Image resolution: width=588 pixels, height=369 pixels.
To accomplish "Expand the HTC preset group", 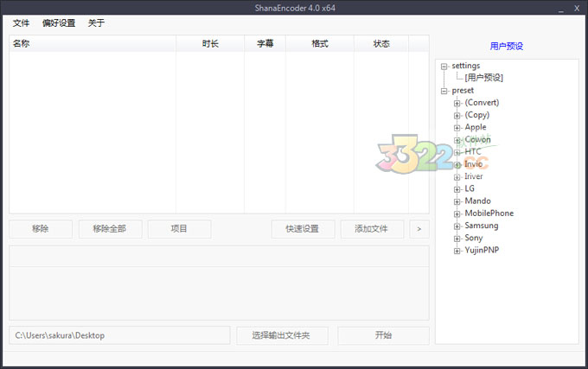I will 457,152.
